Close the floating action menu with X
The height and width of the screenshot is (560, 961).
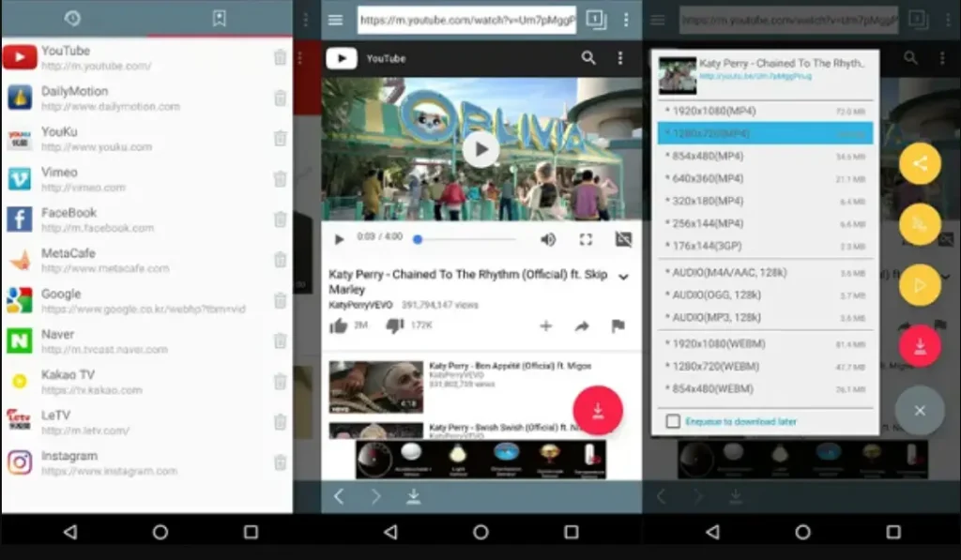pyautogui.click(x=920, y=411)
